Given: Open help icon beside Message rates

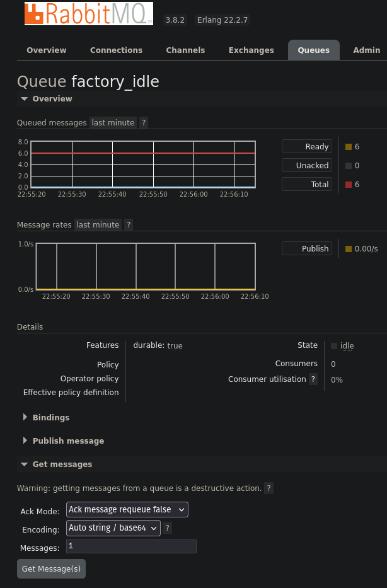Looking at the screenshot, I should [x=129, y=224].
